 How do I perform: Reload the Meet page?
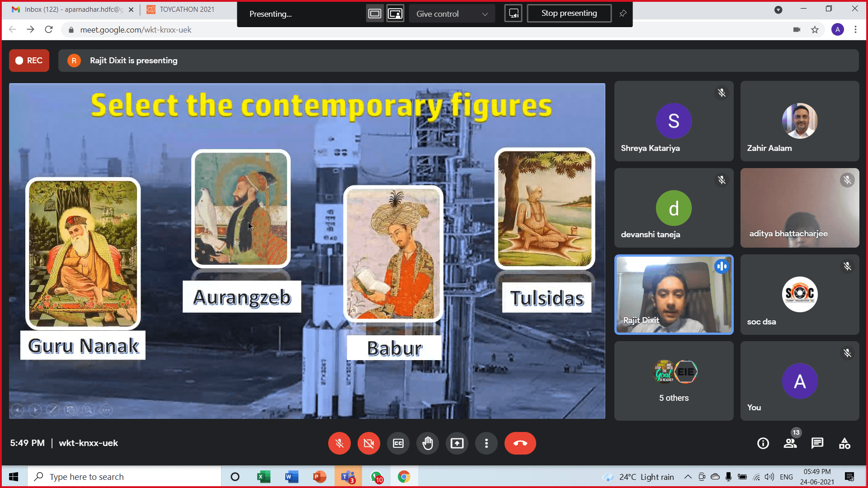49,30
